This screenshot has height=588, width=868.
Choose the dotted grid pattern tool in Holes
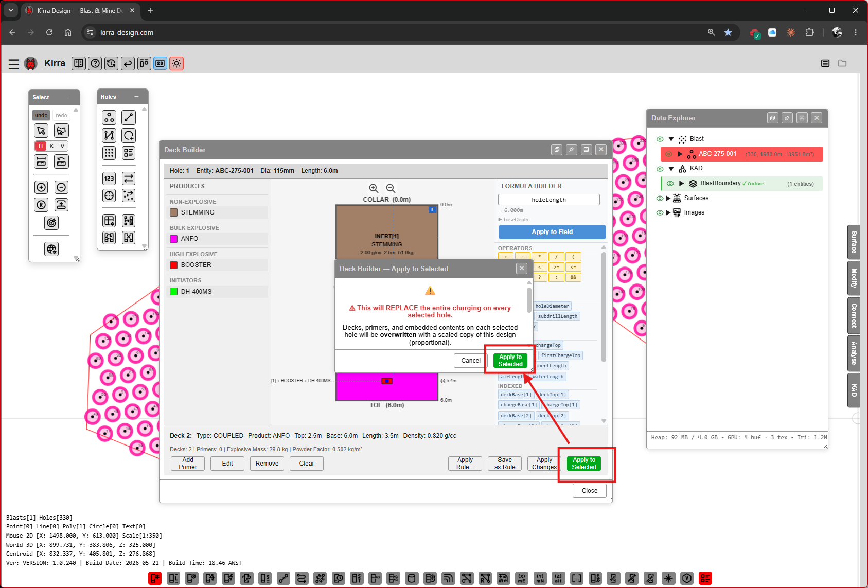(x=109, y=153)
